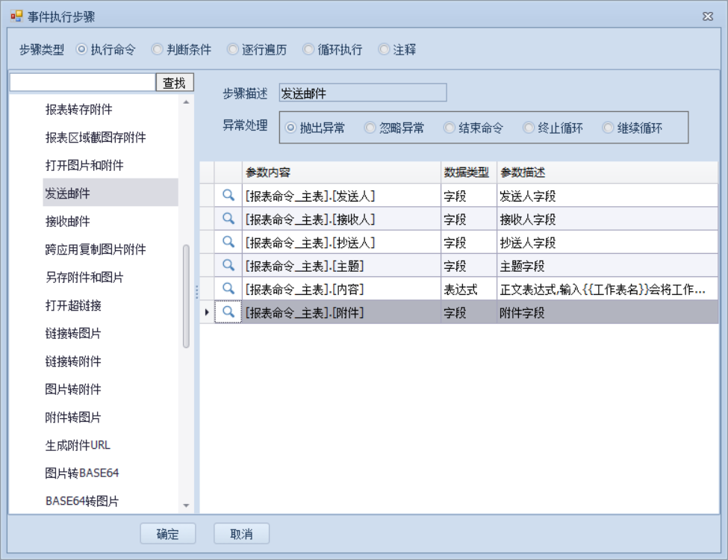The width and height of the screenshot is (728, 560).
Task: Select the 逐行遍历 step type
Action: [x=233, y=50]
